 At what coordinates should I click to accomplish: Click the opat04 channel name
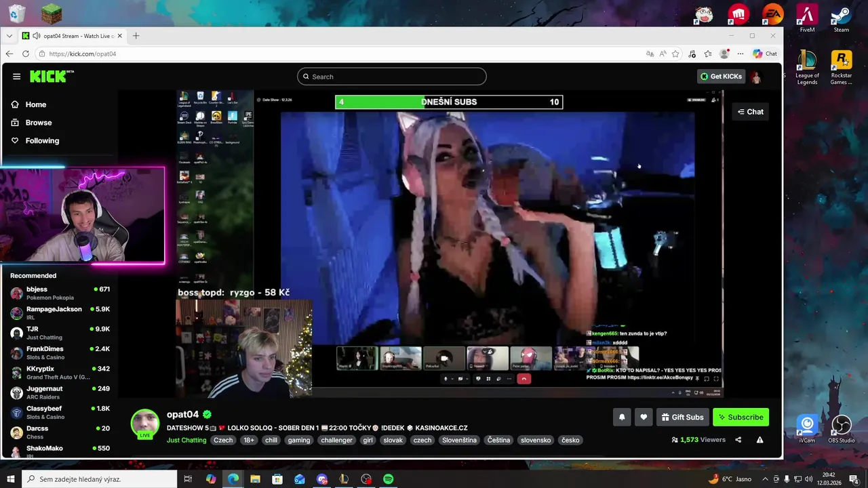[183, 414]
